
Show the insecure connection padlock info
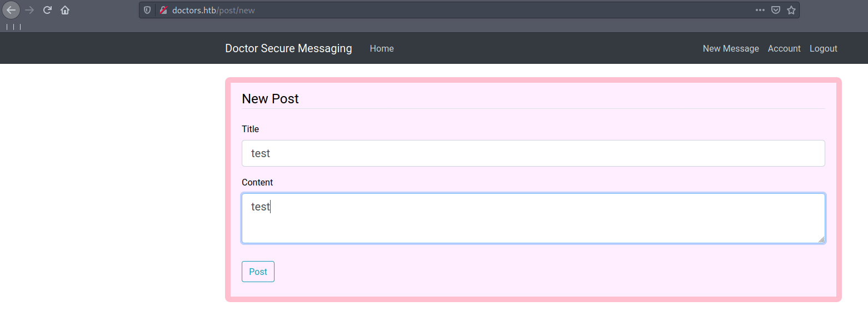click(x=163, y=10)
